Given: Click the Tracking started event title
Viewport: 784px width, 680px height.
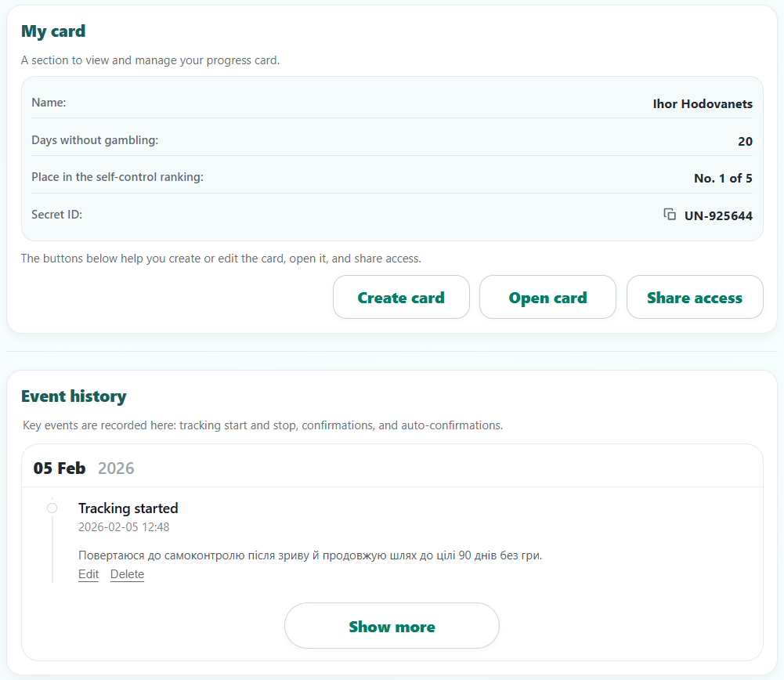Looking at the screenshot, I should pyautogui.click(x=128, y=508).
